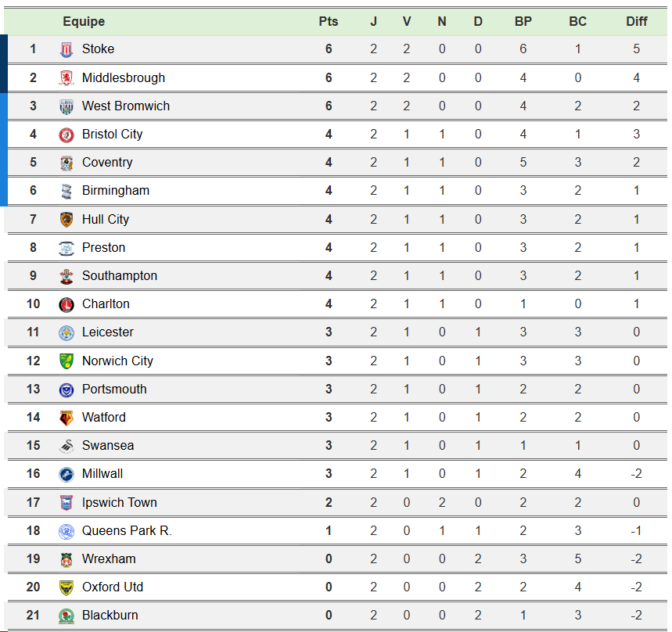Select the Queens Park R. team name

pyautogui.click(x=126, y=530)
